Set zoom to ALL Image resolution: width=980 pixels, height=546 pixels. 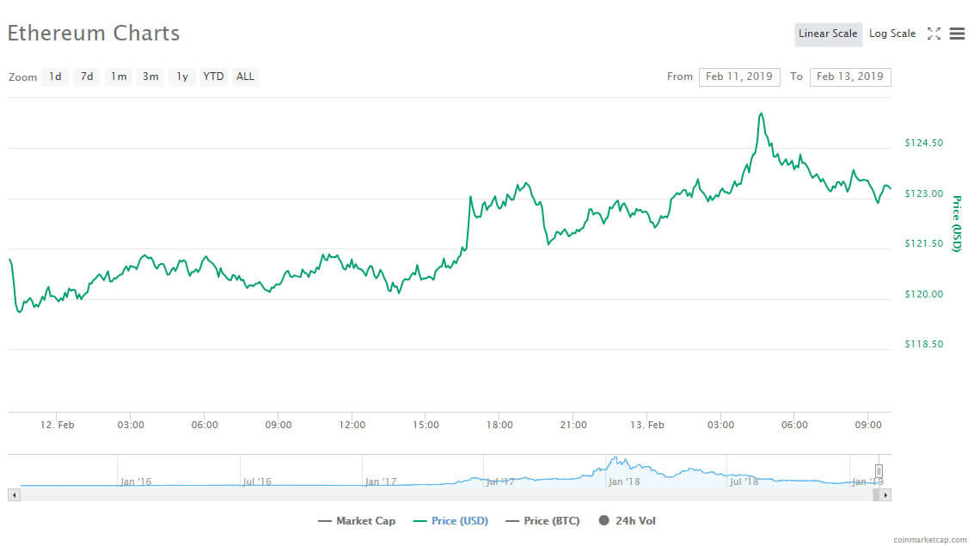pyautogui.click(x=245, y=77)
